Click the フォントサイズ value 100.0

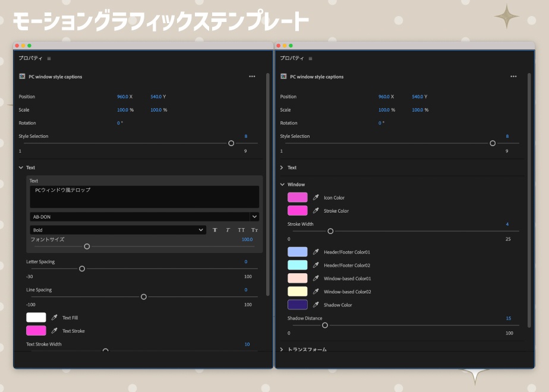(x=247, y=239)
